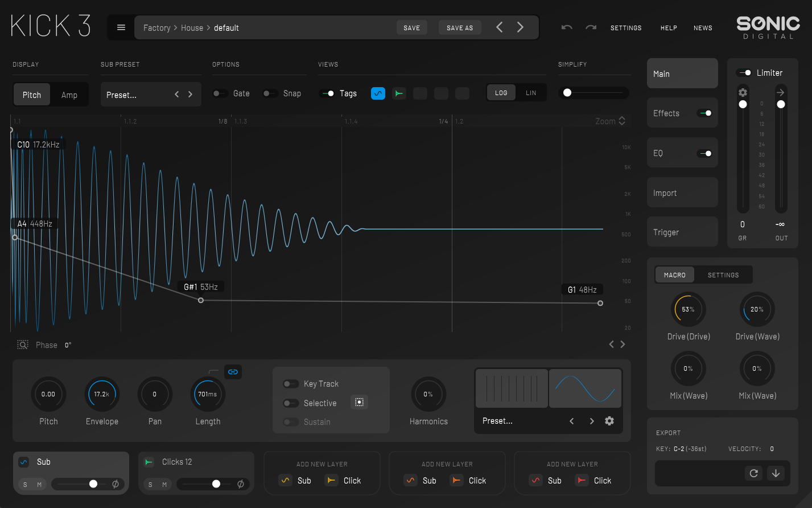Click the SAVE AS button
Screen dimensions: 812x508
pyautogui.click(x=460, y=28)
